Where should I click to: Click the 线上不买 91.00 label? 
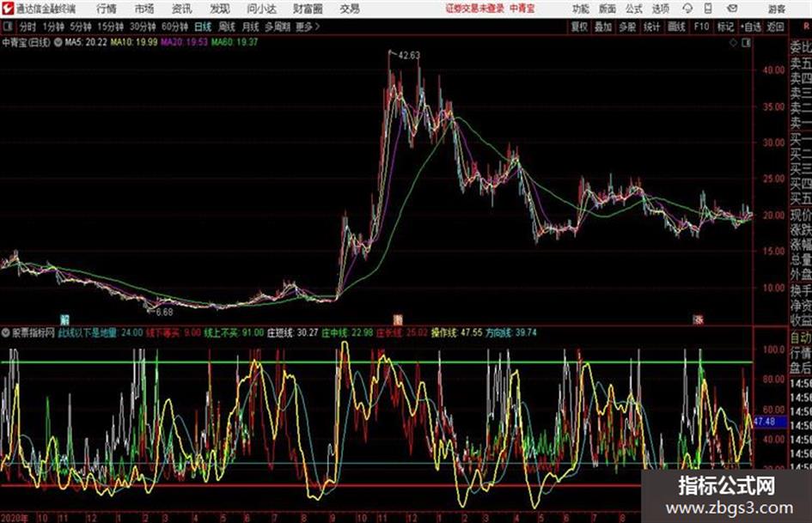[234, 332]
